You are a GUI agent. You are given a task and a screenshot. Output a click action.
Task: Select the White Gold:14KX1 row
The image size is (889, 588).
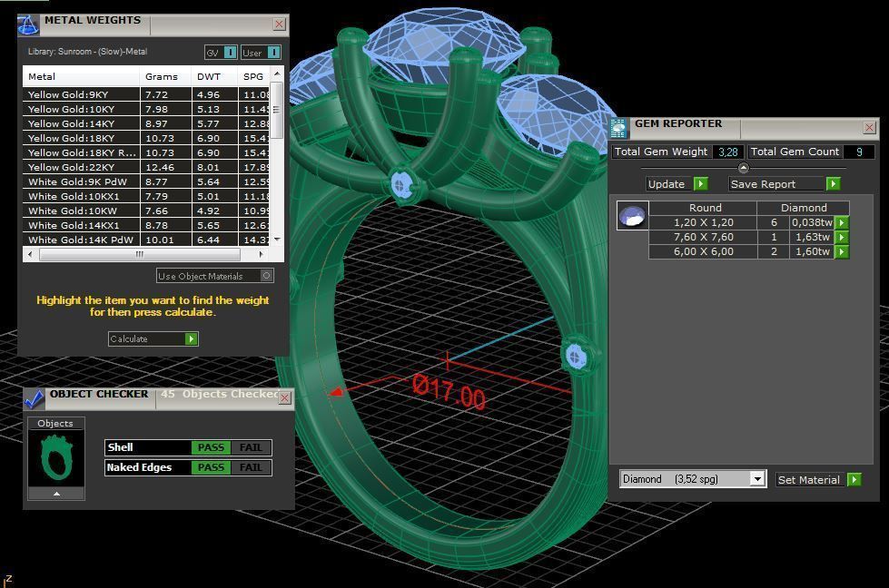tap(146, 225)
